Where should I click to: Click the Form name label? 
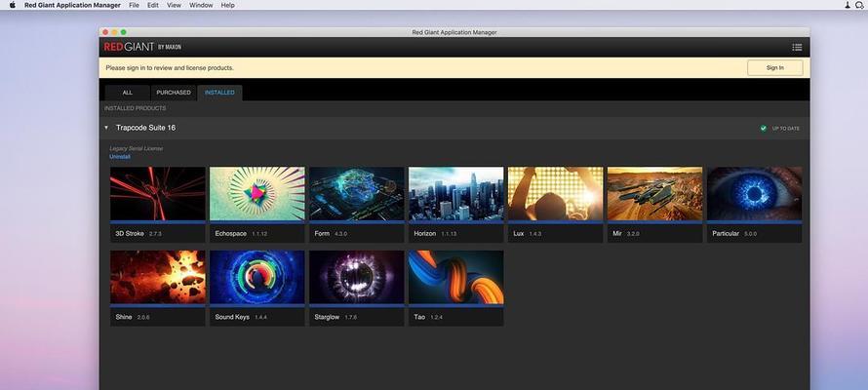tap(322, 233)
